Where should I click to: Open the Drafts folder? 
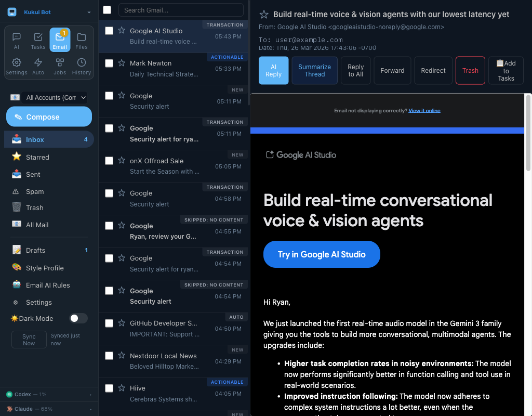(36, 250)
